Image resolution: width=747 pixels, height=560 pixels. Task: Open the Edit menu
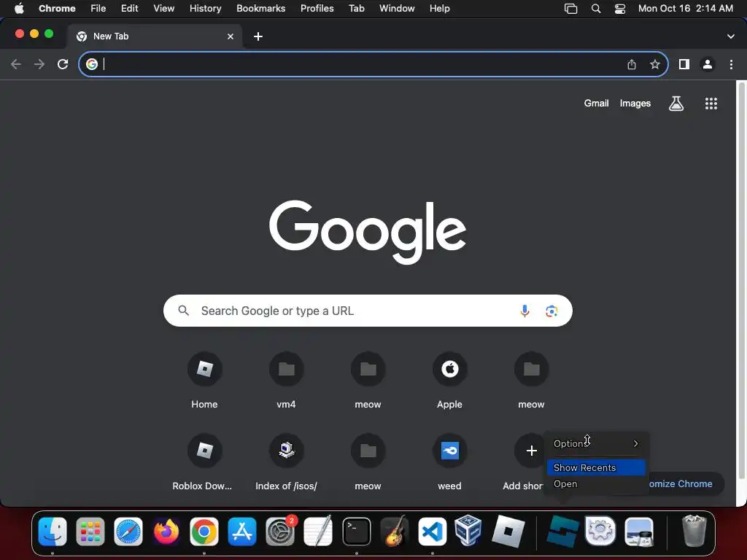point(130,9)
